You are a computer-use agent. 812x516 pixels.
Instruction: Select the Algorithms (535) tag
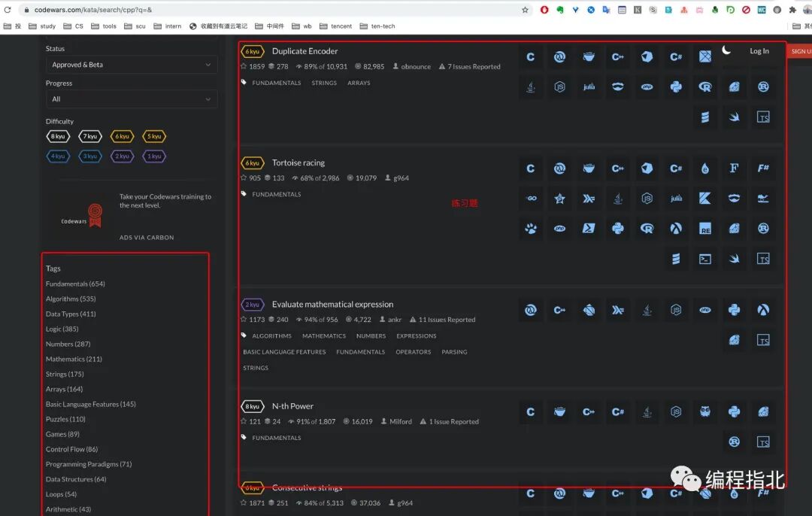pos(71,299)
